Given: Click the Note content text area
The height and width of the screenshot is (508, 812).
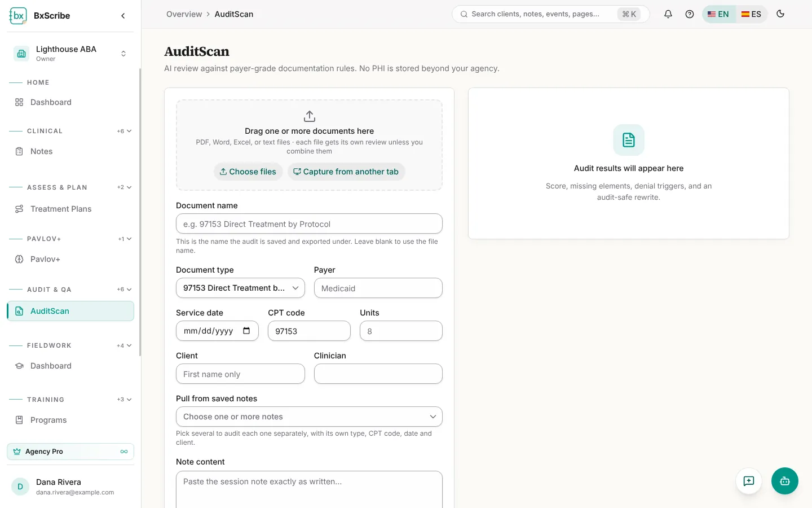Looking at the screenshot, I should tap(309, 489).
